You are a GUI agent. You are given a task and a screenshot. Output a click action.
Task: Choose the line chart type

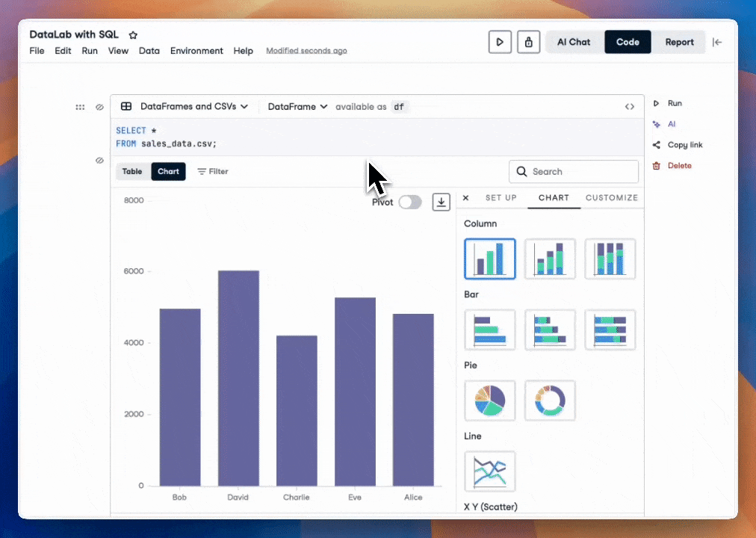490,471
